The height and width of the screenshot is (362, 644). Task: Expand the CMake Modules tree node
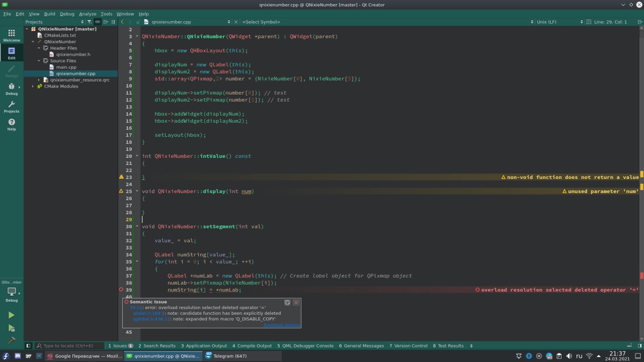(33, 86)
